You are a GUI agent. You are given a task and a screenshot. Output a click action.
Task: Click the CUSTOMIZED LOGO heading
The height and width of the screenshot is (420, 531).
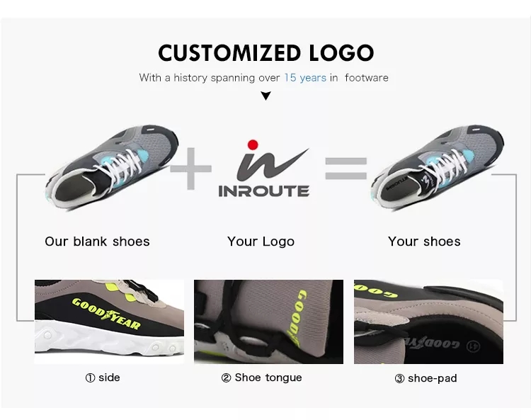(x=265, y=53)
